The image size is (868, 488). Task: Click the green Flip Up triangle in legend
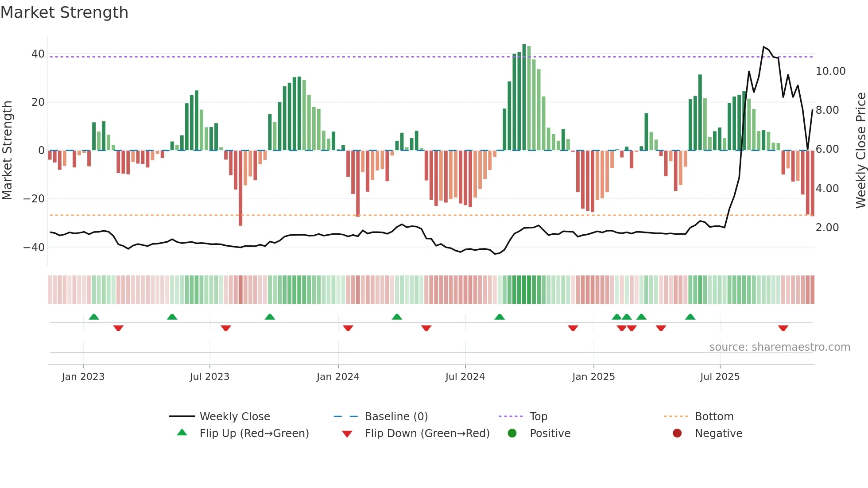click(x=182, y=433)
